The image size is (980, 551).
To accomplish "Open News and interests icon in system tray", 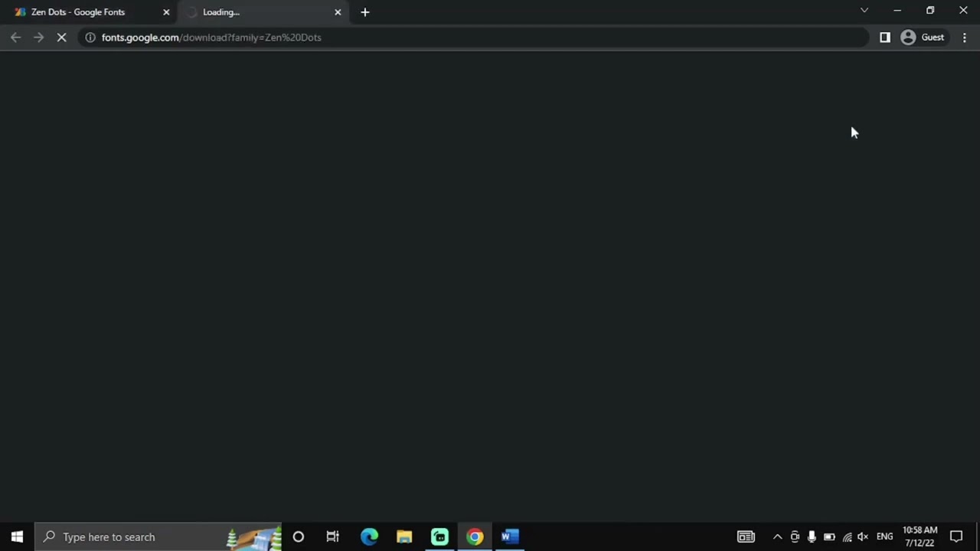I will [x=746, y=537].
